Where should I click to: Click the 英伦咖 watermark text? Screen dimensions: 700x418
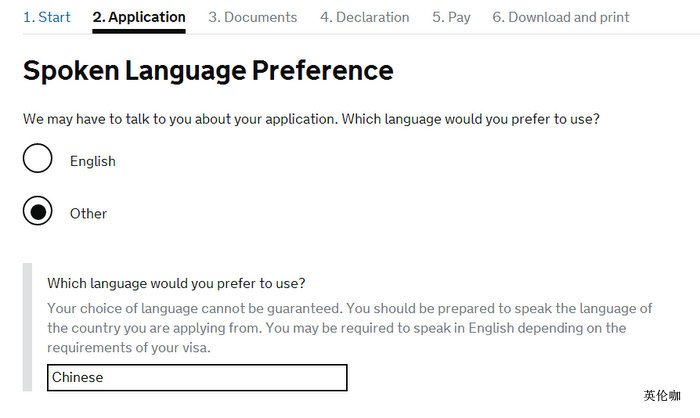(x=662, y=396)
